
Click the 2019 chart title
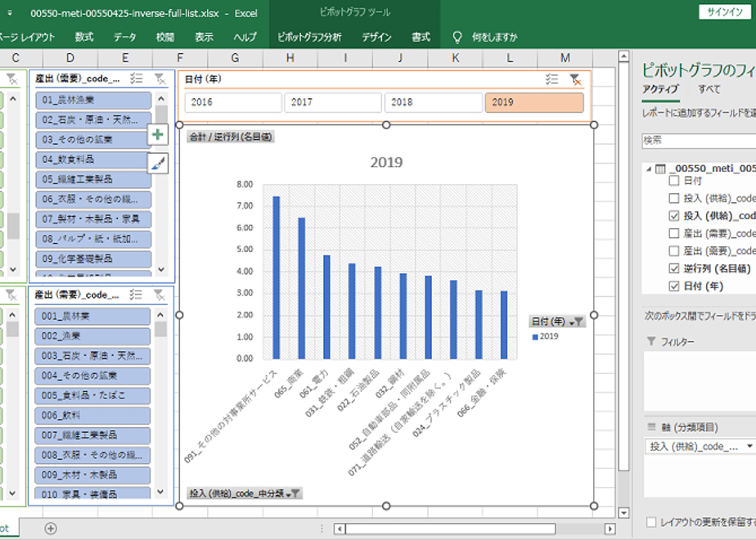coord(386,163)
